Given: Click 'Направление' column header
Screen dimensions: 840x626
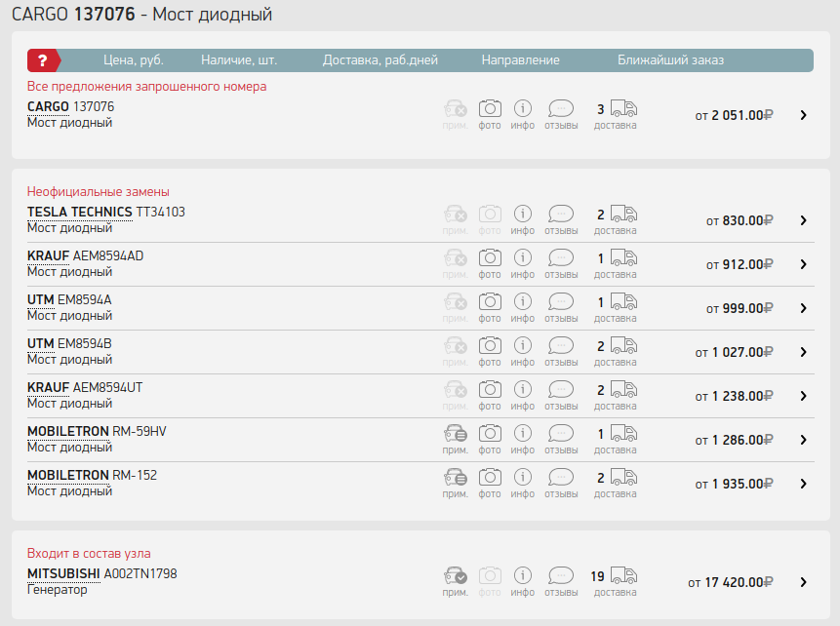Looking at the screenshot, I should coord(520,60).
